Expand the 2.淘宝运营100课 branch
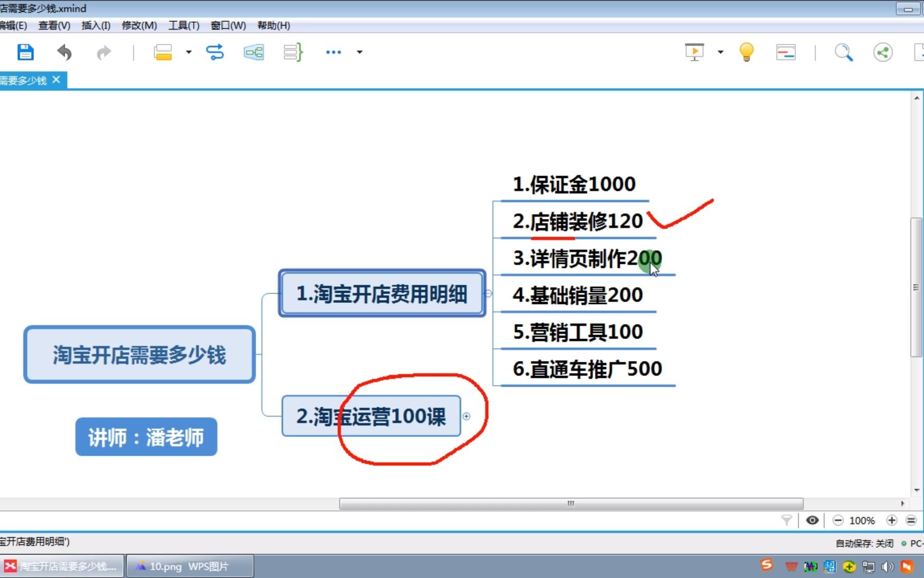This screenshot has height=578, width=924. coord(466,416)
